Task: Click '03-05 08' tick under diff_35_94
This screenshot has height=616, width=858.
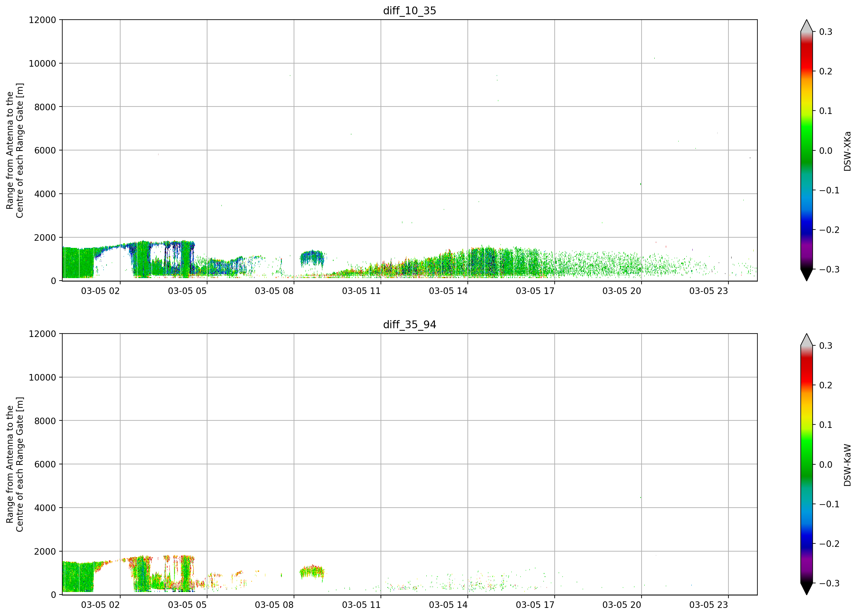Action: (x=274, y=605)
